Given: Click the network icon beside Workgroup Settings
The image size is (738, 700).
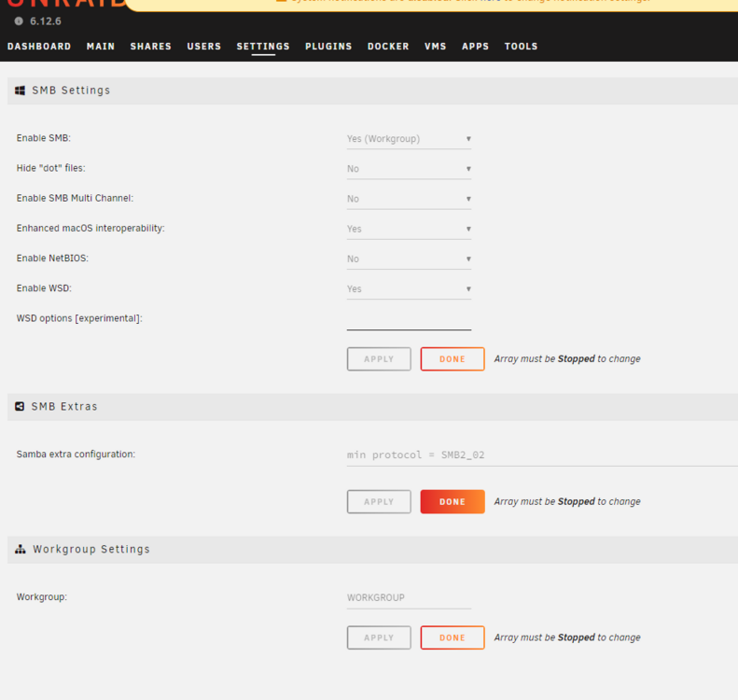Looking at the screenshot, I should 21,550.
